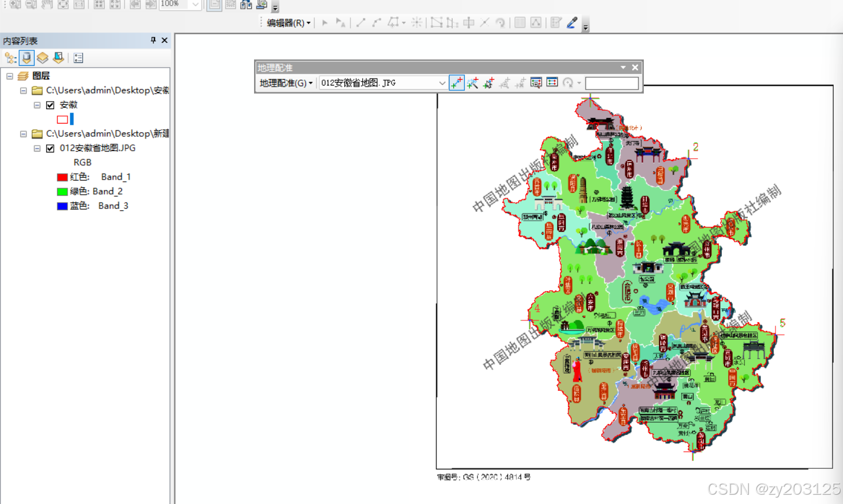843x504 pixels.
Task: Select the 安徽 layer name
Action: [x=68, y=105]
